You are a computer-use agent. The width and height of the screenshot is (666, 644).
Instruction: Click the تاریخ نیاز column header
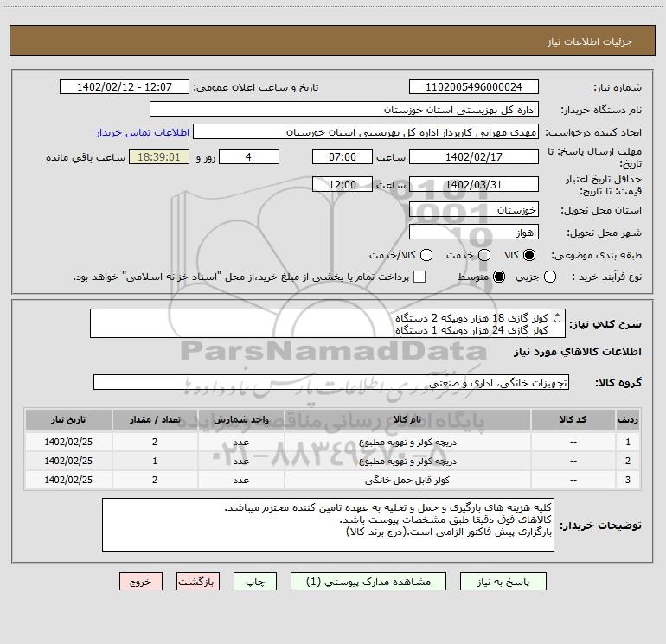coord(68,420)
